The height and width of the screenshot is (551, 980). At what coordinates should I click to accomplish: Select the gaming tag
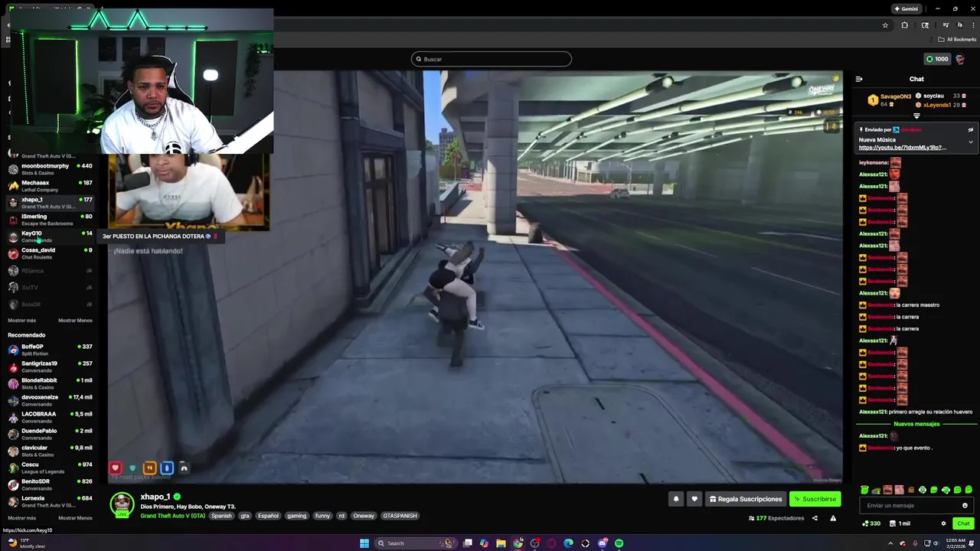pyautogui.click(x=296, y=516)
